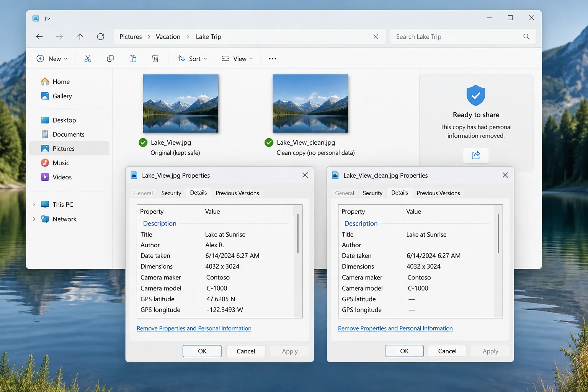
Task: Select the Lake_View_clean.jpg thumbnail
Action: coord(310,103)
